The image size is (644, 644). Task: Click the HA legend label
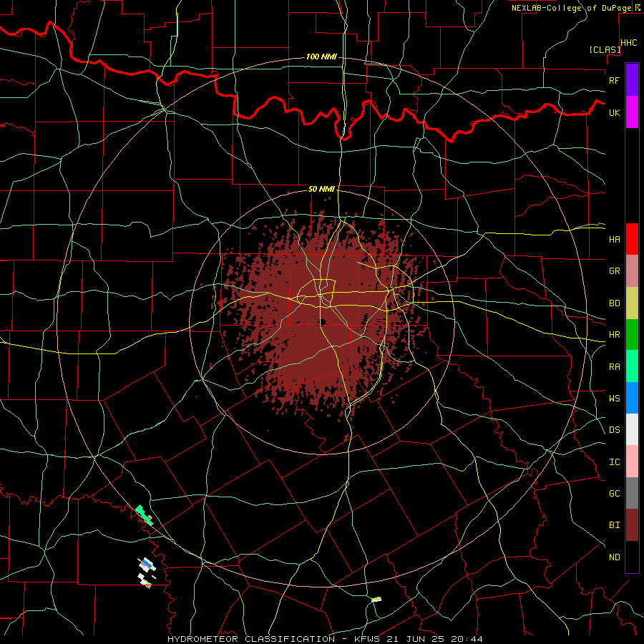[x=615, y=239]
